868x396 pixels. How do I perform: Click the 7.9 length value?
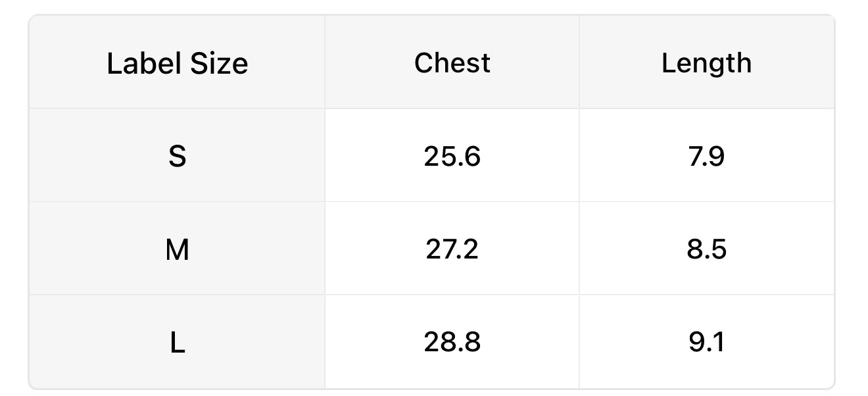pyautogui.click(x=706, y=157)
